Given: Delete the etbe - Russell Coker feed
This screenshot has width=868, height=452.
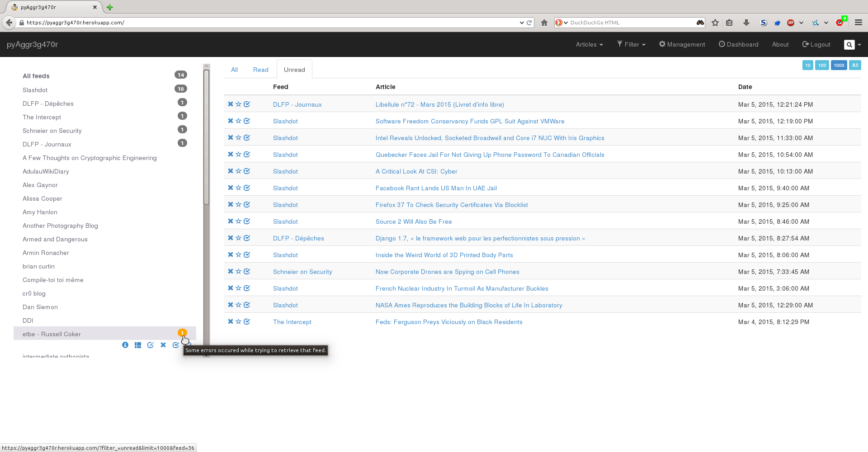Looking at the screenshot, I should (163, 345).
